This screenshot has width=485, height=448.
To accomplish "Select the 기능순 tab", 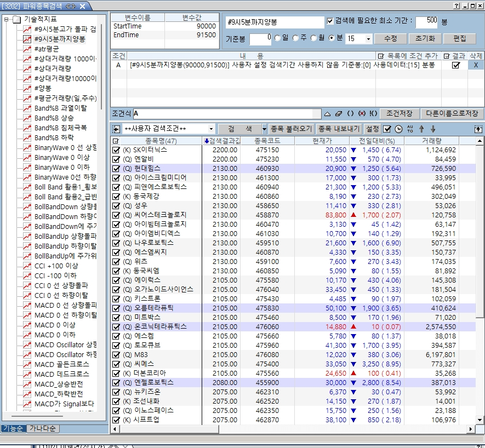I will [13, 428].
